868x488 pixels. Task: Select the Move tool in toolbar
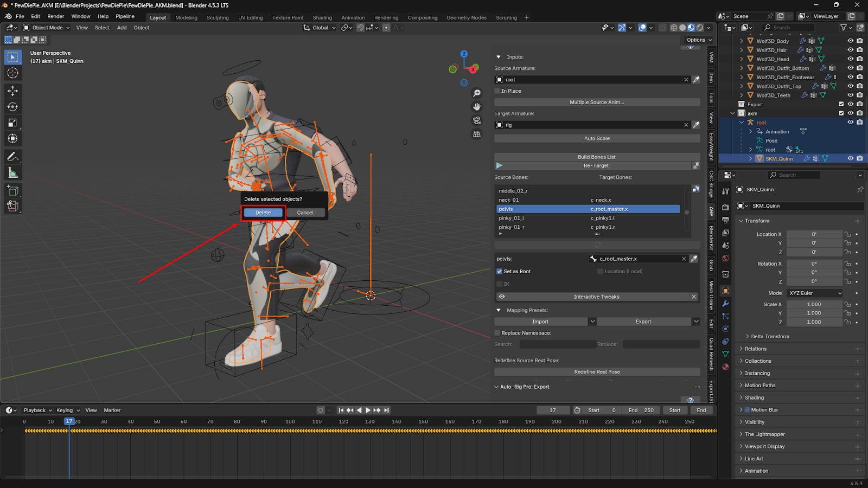[x=12, y=91]
